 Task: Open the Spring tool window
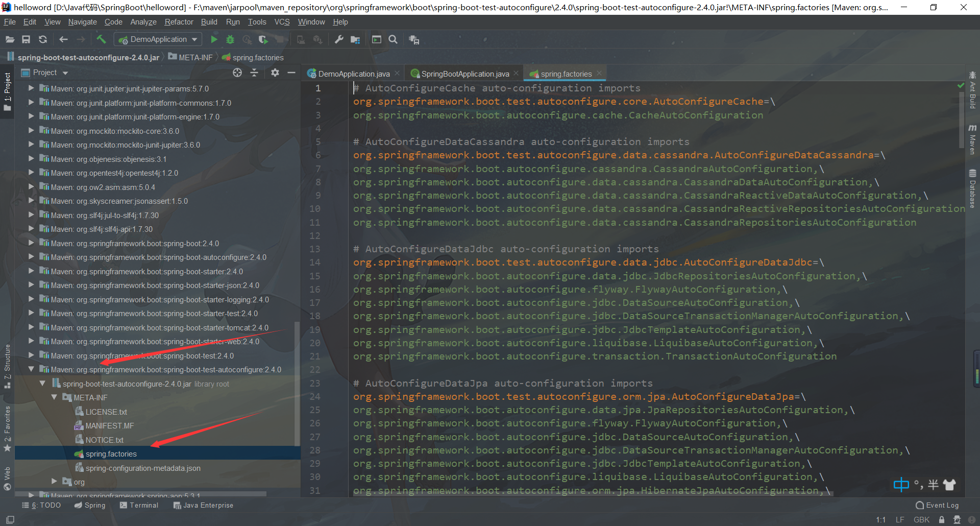tap(90, 505)
